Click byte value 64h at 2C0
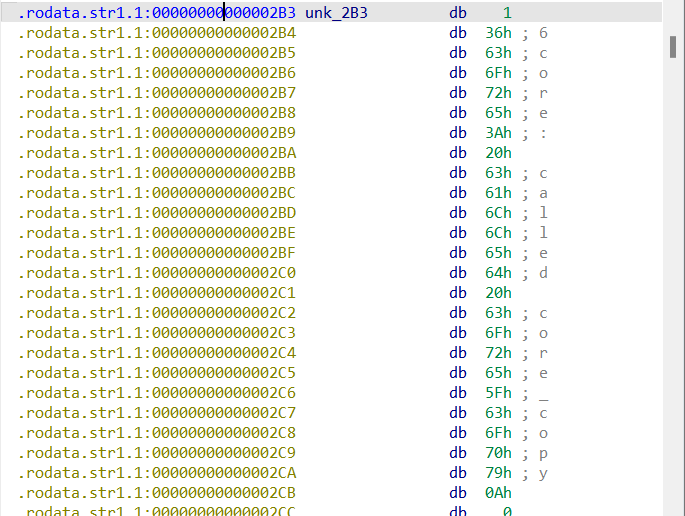Screen dimensions: 685x516 point(498,274)
